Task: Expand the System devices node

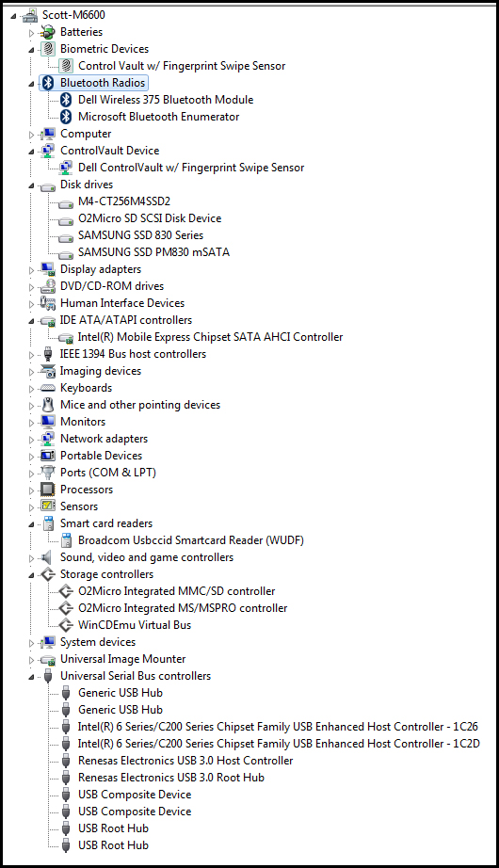Action: [x=32, y=643]
